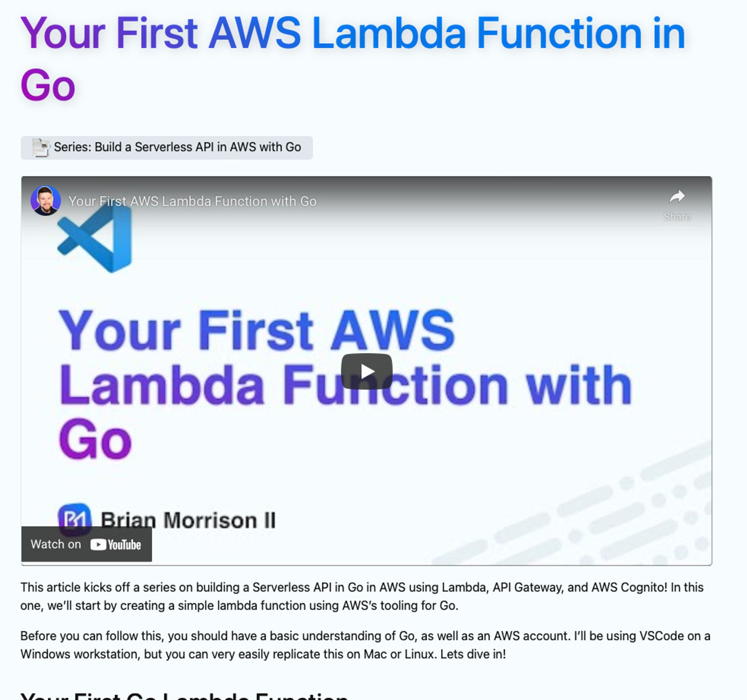
Task: Click the page heading Your First AWS Lambda Function
Action: pos(353,33)
